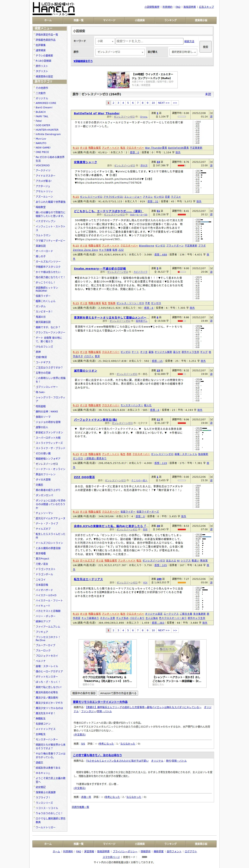Viewport: 249px width, 868px height.
Task: Click the rating bar for 滅尽龍のシリオン
Action: [x=182, y=374]
